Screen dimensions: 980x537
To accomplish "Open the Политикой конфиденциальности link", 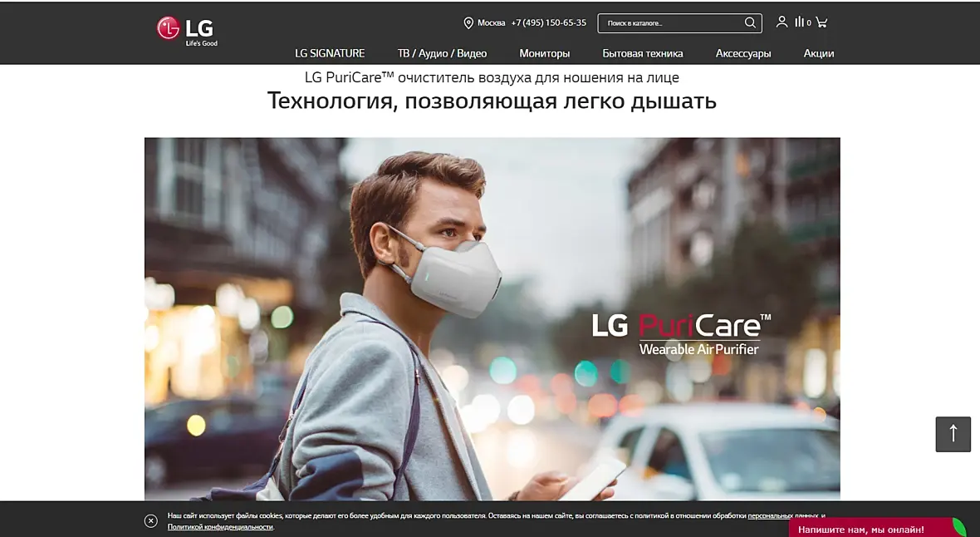I will pyautogui.click(x=221, y=527).
